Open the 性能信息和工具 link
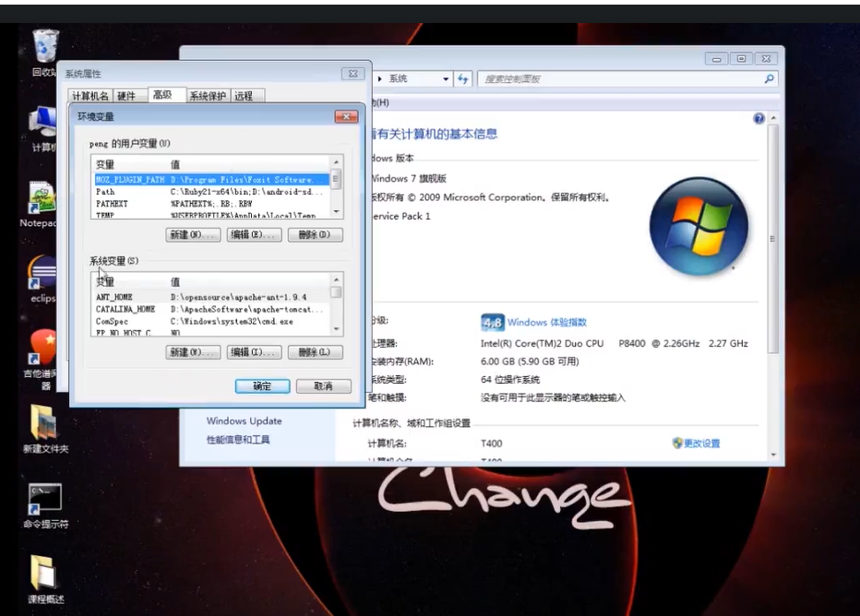 238,440
